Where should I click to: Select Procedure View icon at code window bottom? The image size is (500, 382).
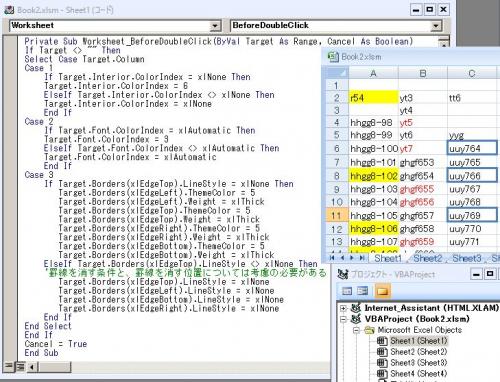pos(9,367)
